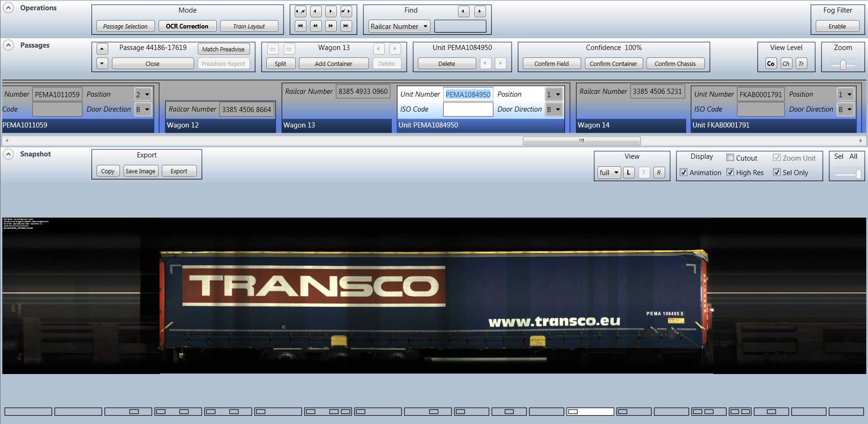Viewport: 868px width, 424px height.
Task: Click the Confirm Container button
Action: (613, 64)
